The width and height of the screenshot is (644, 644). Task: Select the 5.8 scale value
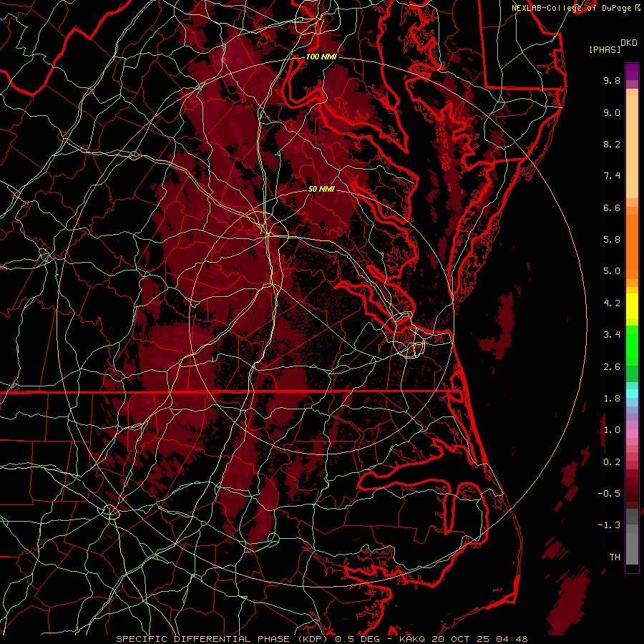coord(612,240)
